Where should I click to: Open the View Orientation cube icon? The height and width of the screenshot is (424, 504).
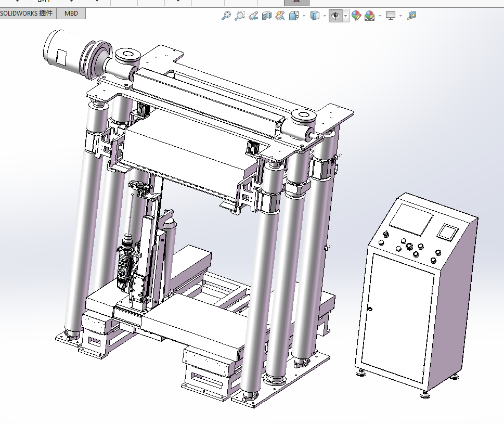point(293,16)
